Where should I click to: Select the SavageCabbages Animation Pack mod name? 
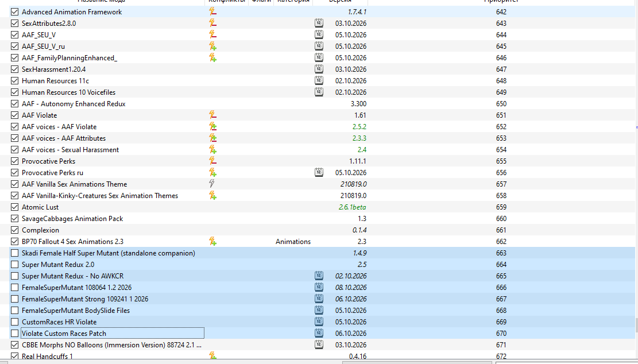(x=72, y=218)
